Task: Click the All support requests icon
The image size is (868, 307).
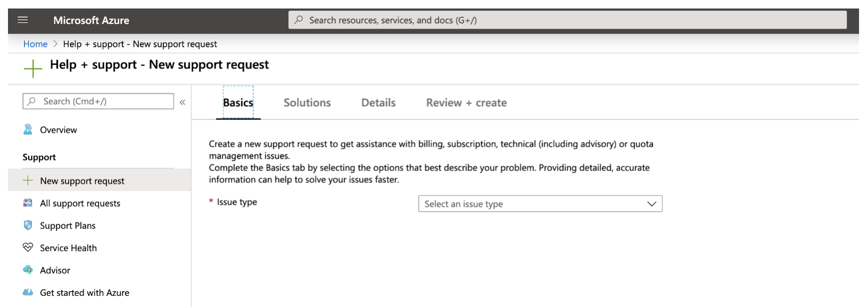Action: tap(28, 203)
